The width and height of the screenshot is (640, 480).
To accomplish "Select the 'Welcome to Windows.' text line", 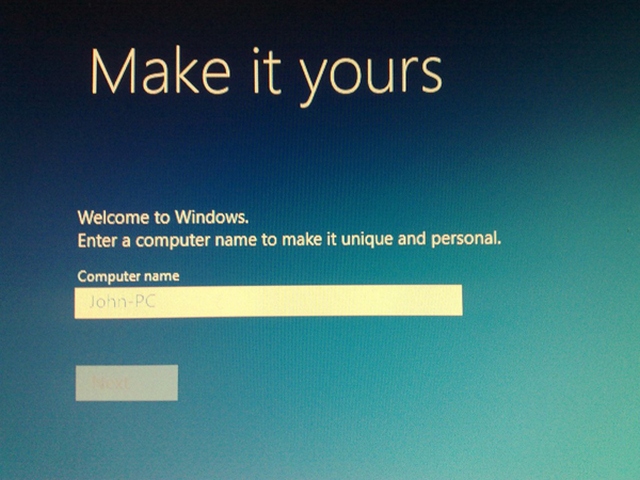I will pos(163,217).
